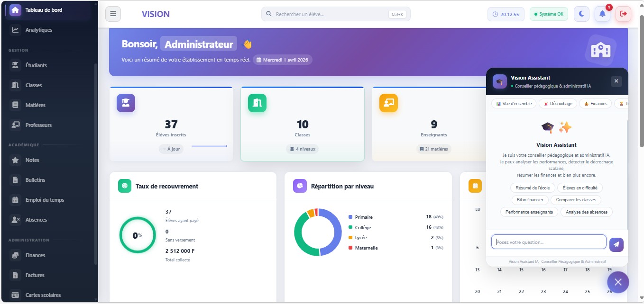644x304 pixels.
Task: Click the orange teachers card icon
Action: (x=388, y=103)
